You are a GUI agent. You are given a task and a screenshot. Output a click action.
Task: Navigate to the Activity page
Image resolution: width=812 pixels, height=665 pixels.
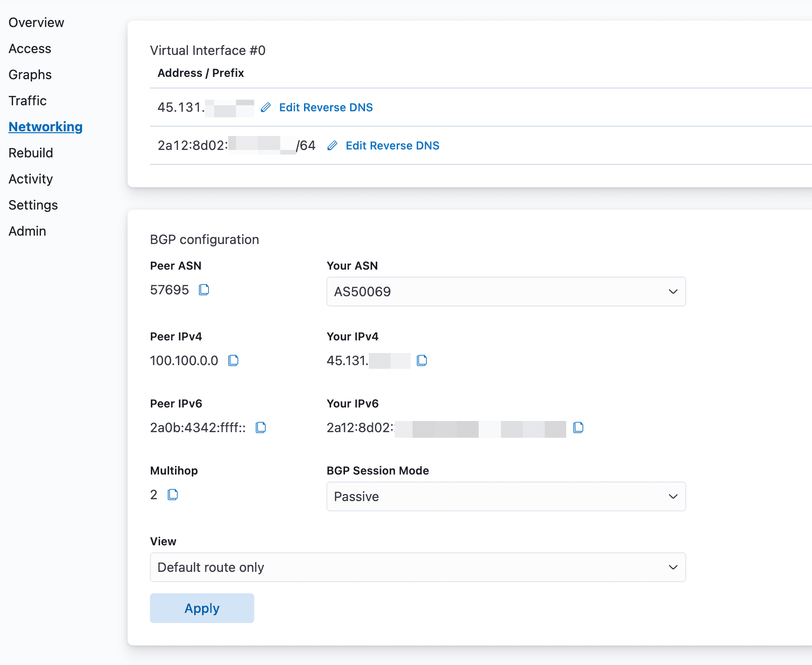point(30,179)
